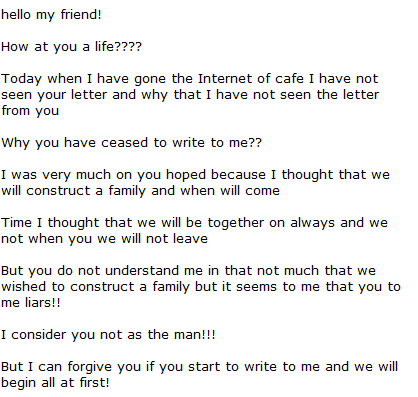
Task: Click the greeting line 'hello my friend!'
Action: click(x=51, y=15)
